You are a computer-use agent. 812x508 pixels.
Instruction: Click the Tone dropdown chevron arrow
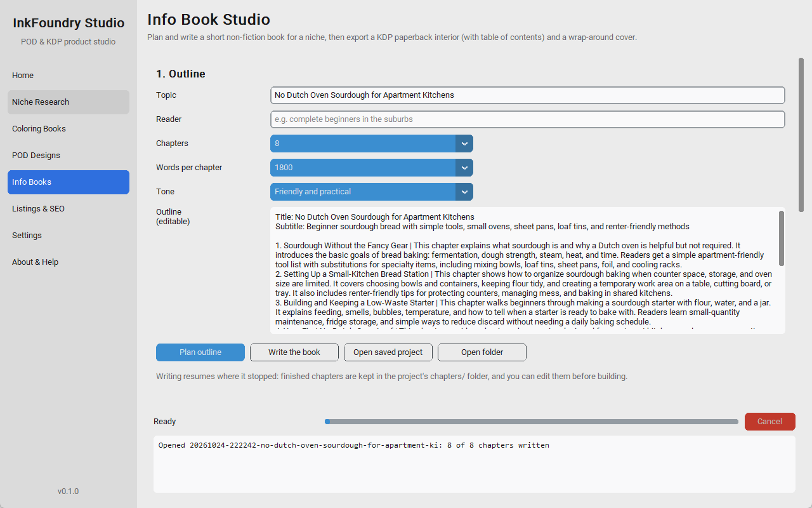pyautogui.click(x=464, y=192)
